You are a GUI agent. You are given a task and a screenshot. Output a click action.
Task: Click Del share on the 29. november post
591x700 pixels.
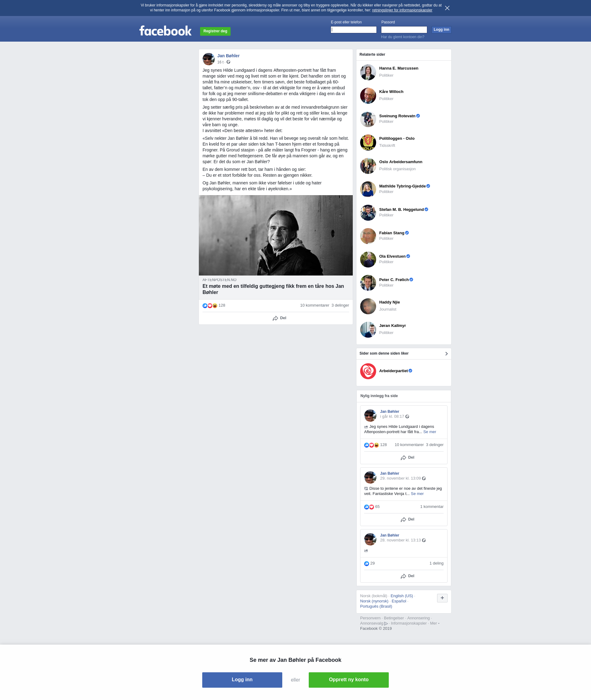407,519
